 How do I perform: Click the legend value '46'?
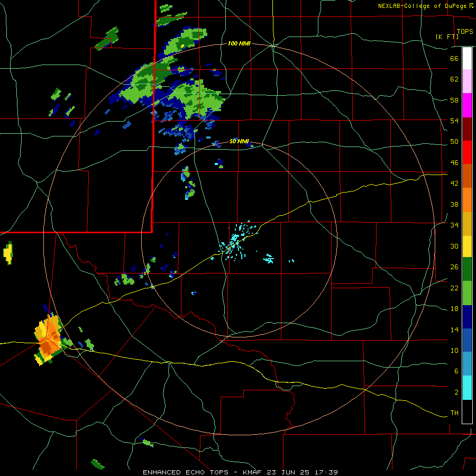pyautogui.click(x=454, y=162)
